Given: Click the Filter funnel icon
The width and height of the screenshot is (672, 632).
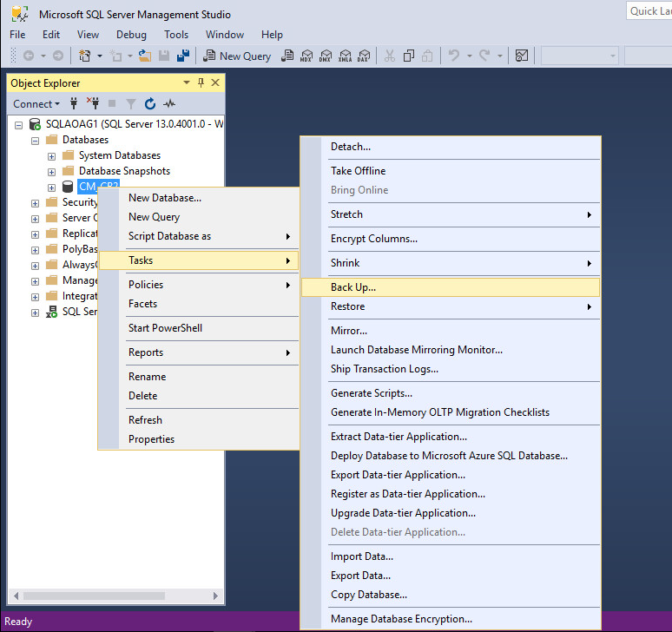Looking at the screenshot, I should click(x=131, y=103).
